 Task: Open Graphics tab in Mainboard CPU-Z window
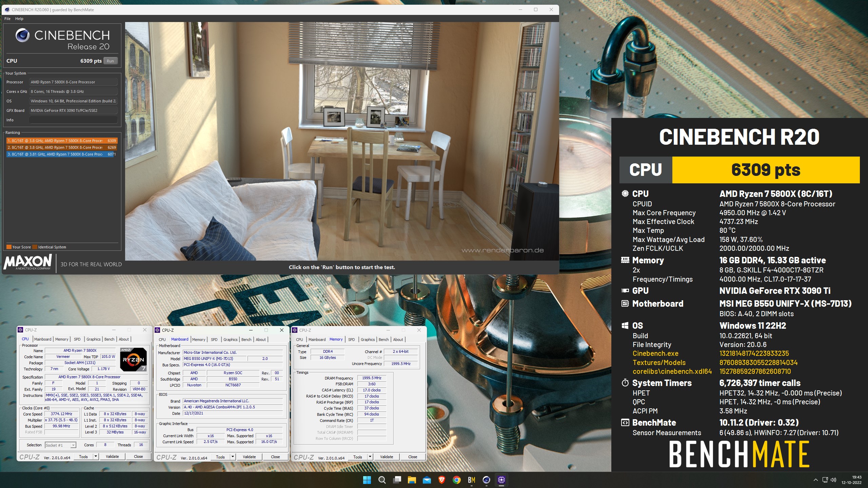[x=231, y=340]
